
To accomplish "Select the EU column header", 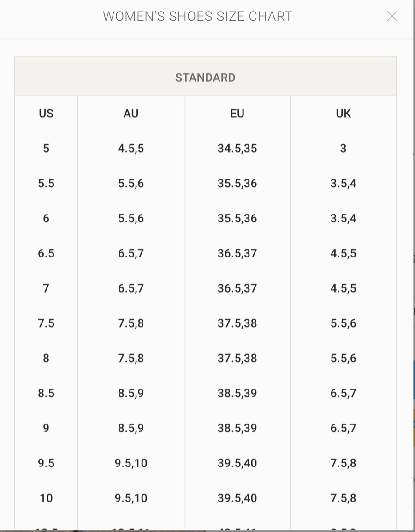I will [237, 114].
